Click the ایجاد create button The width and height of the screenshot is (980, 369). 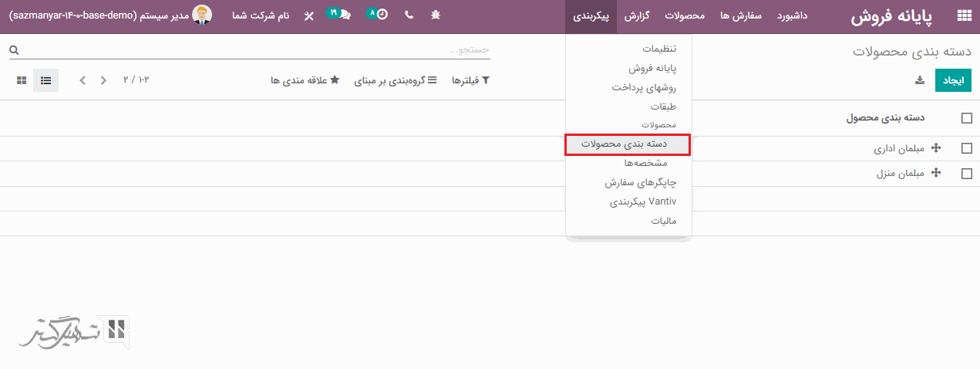click(x=953, y=80)
